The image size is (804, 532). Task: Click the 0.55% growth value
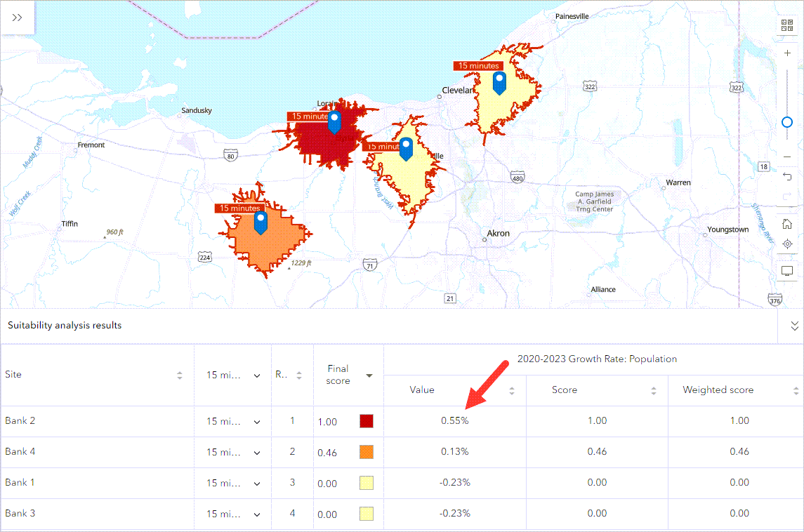point(455,421)
